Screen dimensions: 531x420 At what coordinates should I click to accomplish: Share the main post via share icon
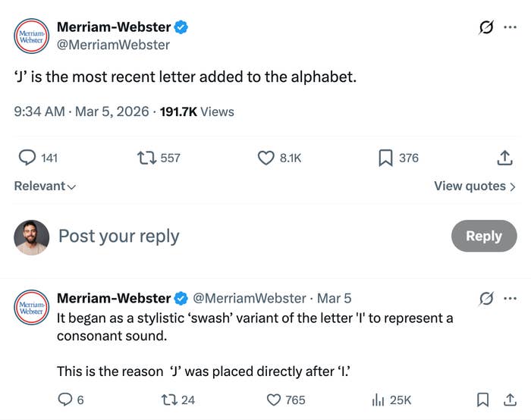[504, 158]
